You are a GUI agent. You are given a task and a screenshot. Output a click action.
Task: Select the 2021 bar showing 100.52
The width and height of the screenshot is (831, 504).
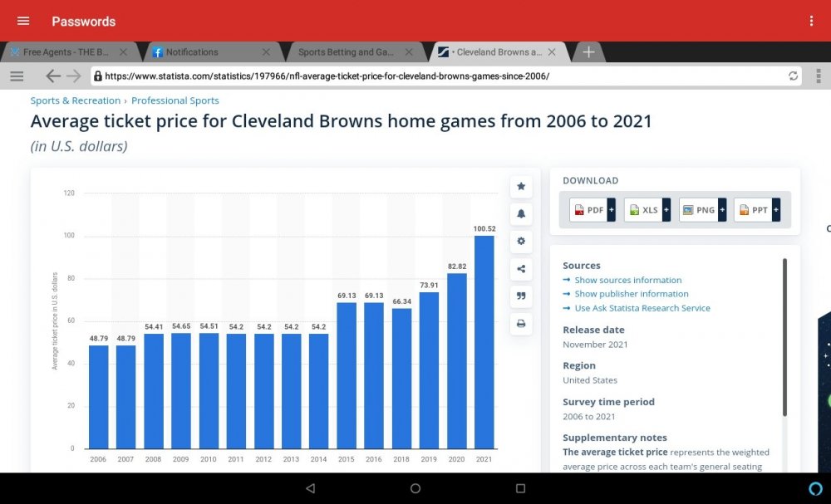484,342
